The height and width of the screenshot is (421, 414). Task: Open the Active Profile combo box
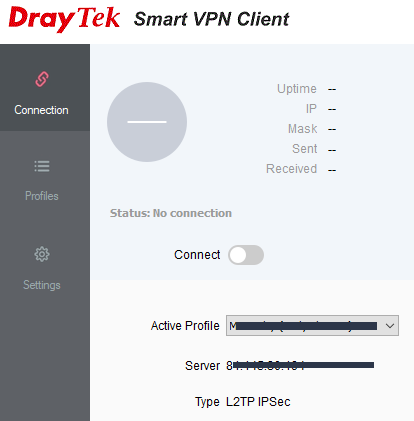click(312, 326)
